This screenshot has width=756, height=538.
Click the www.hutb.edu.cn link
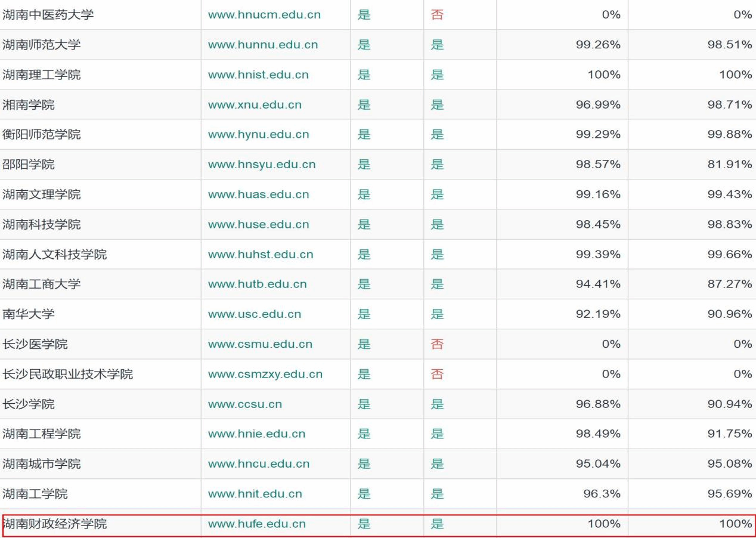click(257, 285)
